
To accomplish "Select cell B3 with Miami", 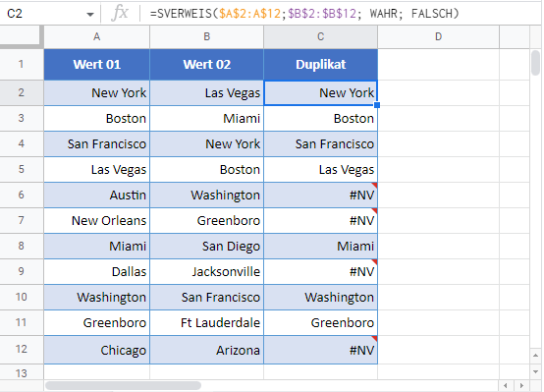I will pyautogui.click(x=207, y=119).
